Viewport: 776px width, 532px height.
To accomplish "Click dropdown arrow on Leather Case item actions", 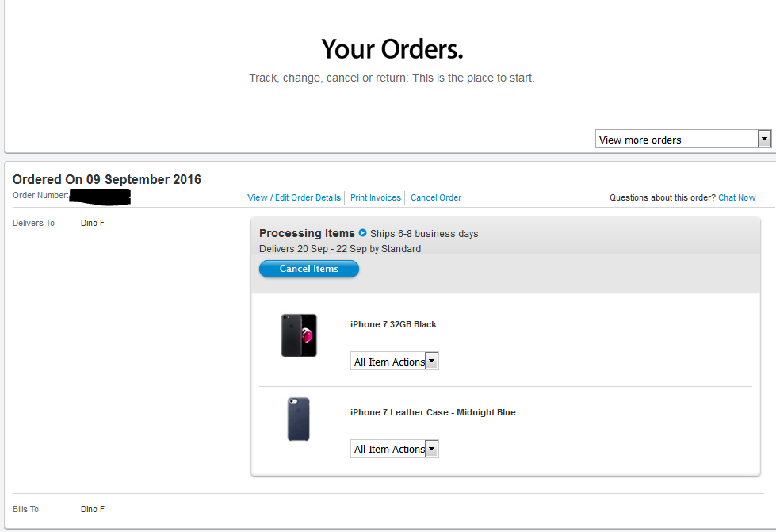I will click(431, 449).
